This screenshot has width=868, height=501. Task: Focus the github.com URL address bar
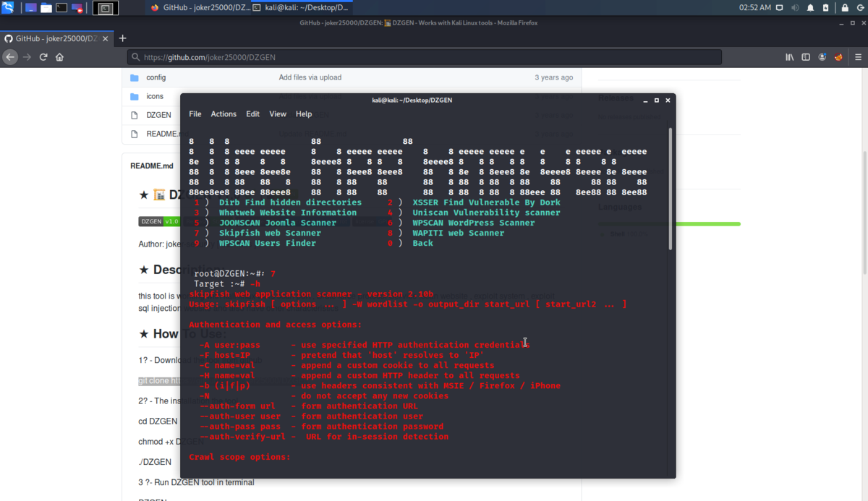[x=425, y=57]
